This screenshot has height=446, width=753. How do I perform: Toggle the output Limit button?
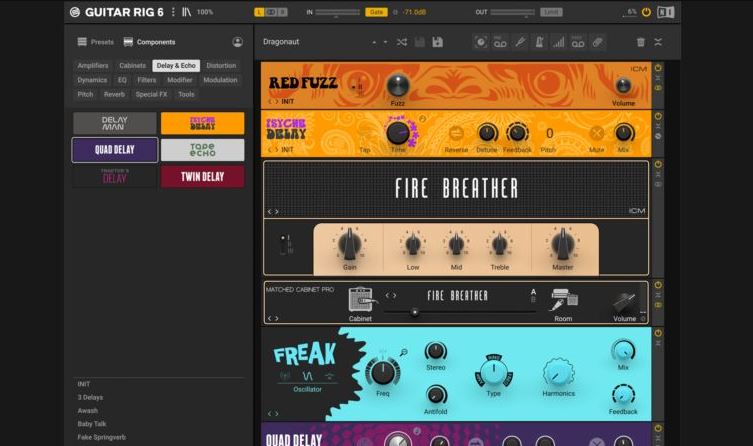551,12
